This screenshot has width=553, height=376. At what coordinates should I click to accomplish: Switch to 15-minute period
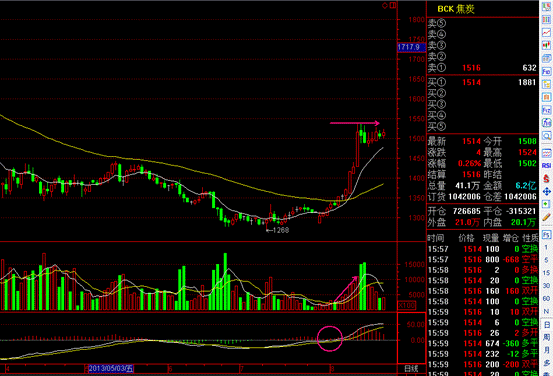546,273
